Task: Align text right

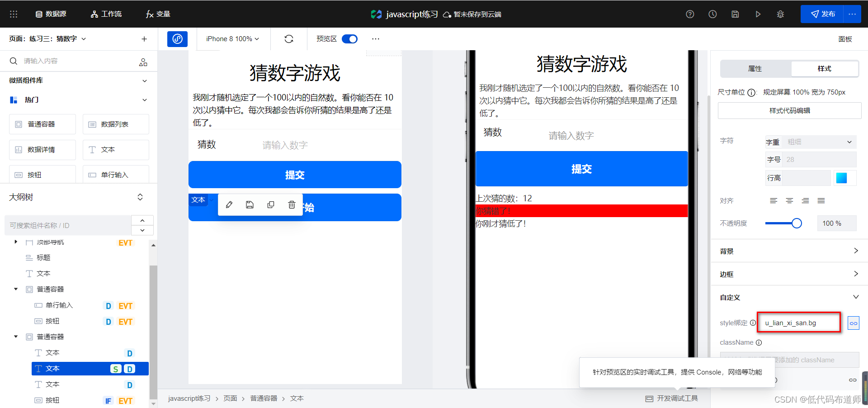Action: (805, 200)
